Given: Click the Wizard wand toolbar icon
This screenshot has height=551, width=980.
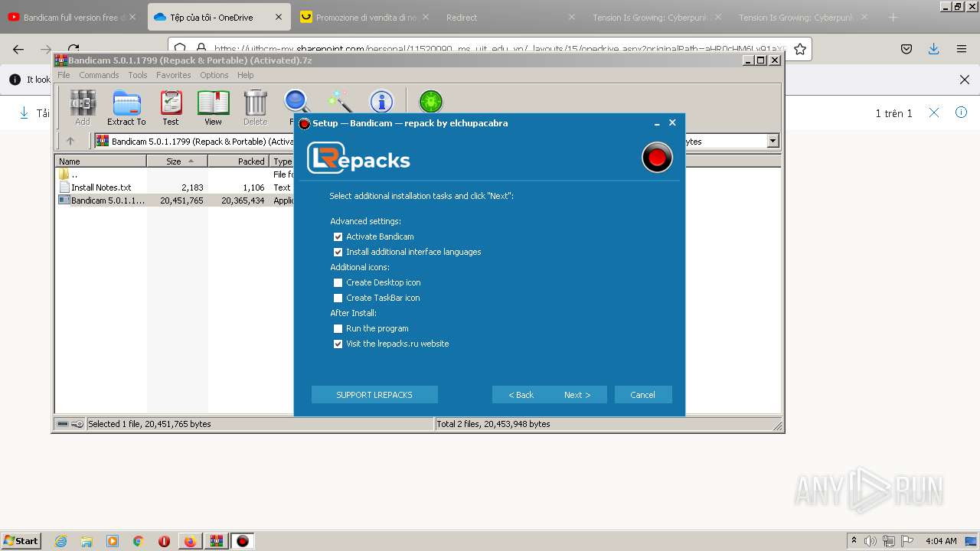Looking at the screenshot, I should [339, 102].
